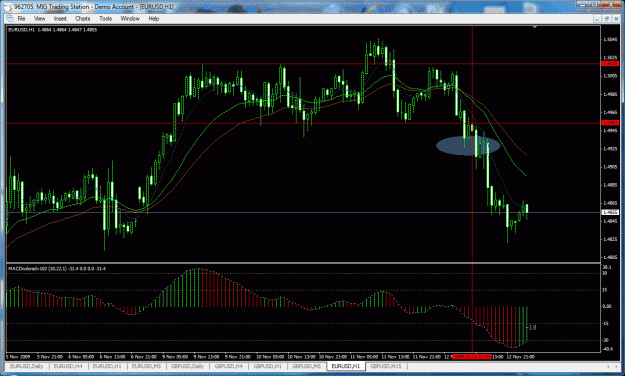Switch to the EURUSD,Daily chart tab
The height and width of the screenshot is (376, 625).
(x=27, y=366)
